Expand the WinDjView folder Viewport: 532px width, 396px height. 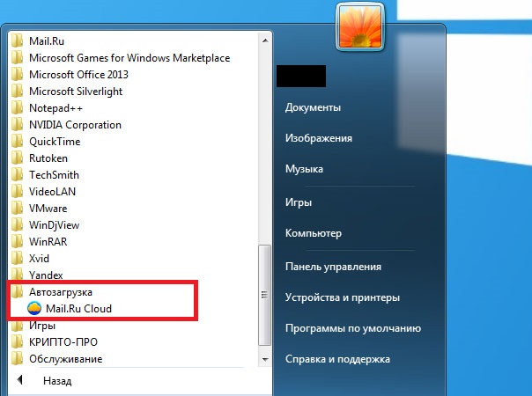pyautogui.click(x=54, y=225)
